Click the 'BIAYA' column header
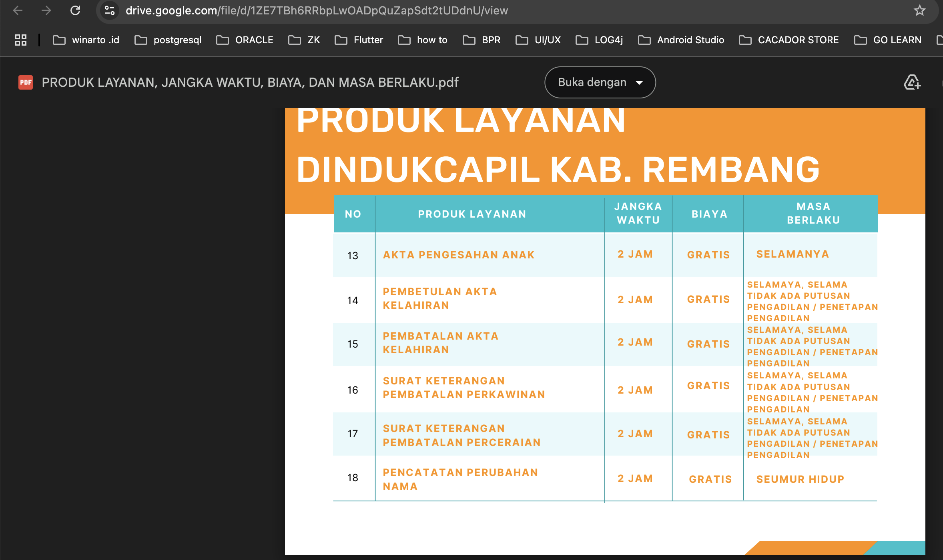This screenshot has width=943, height=560. click(710, 214)
